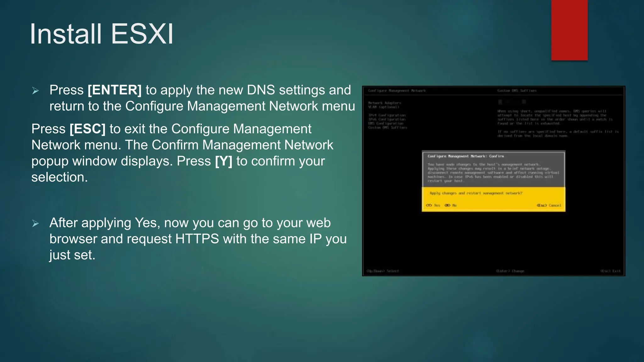
Task: Click the bold '[Y]' text
Action: 224,161
